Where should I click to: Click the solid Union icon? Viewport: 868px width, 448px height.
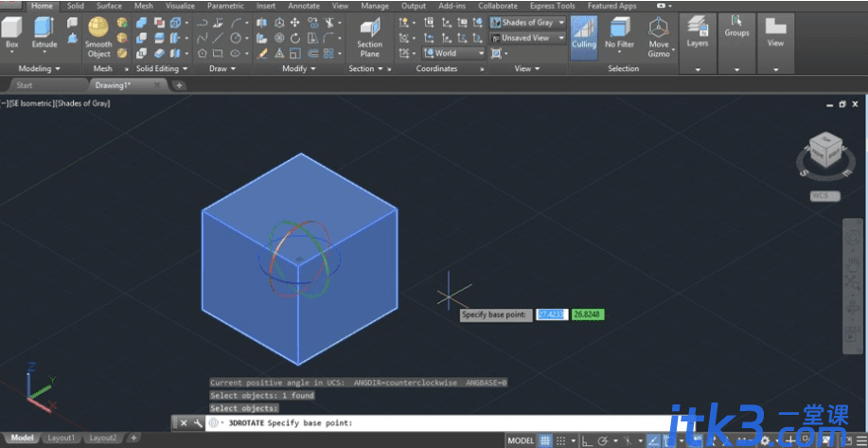142,23
